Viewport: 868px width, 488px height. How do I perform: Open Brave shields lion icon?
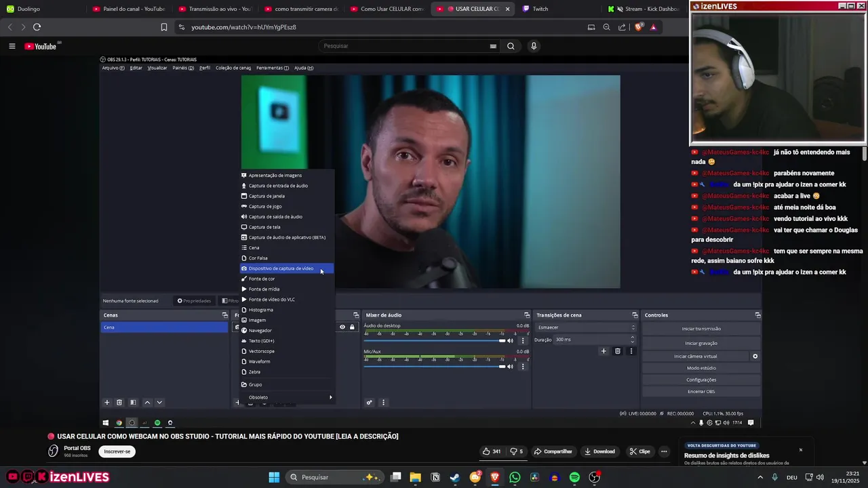tap(639, 27)
